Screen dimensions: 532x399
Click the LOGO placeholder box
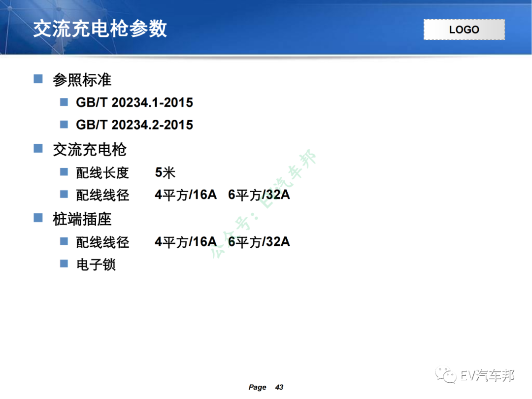tap(464, 29)
